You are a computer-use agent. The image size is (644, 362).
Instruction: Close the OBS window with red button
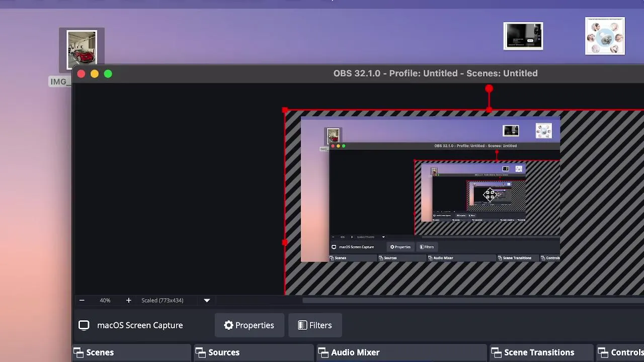coord(81,74)
